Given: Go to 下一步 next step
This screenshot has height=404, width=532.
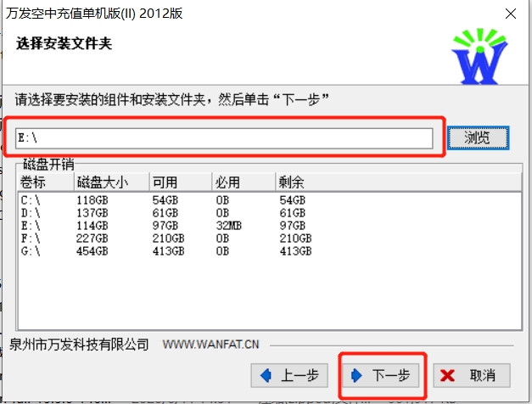Looking at the screenshot, I should point(381,375).
